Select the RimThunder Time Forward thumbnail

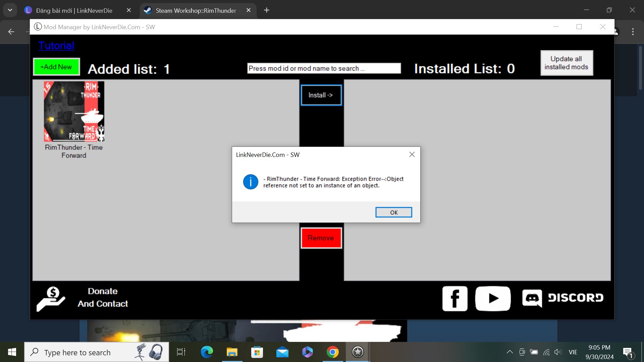pos(74,111)
